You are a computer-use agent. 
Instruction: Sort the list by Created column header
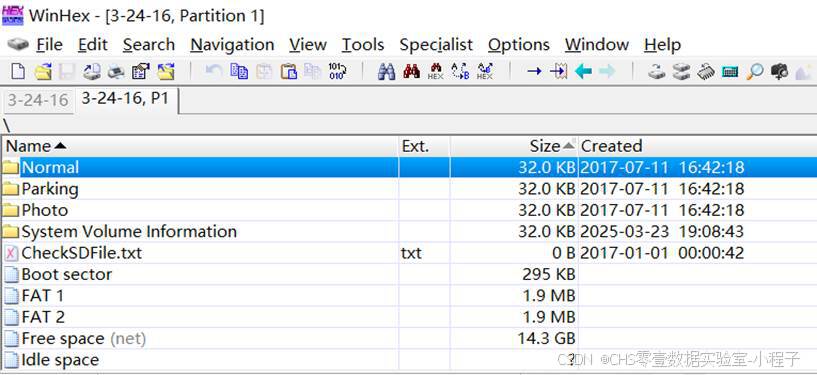pyautogui.click(x=697, y=146)
